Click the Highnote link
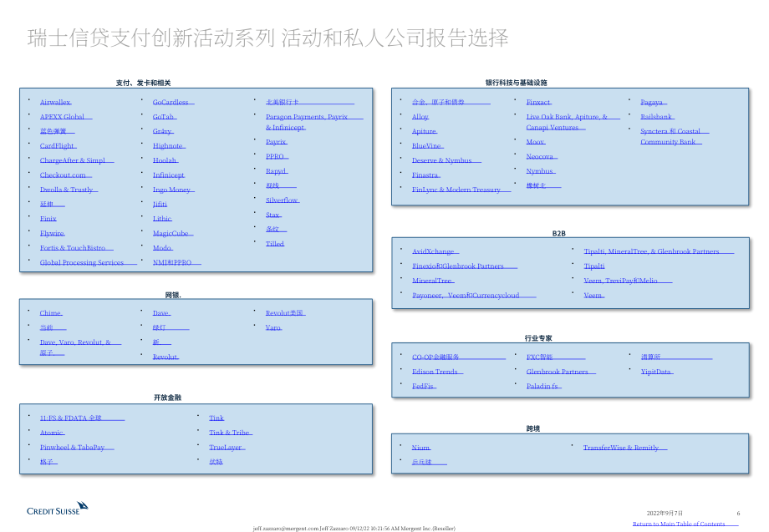The width and height of the screenshot is (769, 532). click(169, 146)
